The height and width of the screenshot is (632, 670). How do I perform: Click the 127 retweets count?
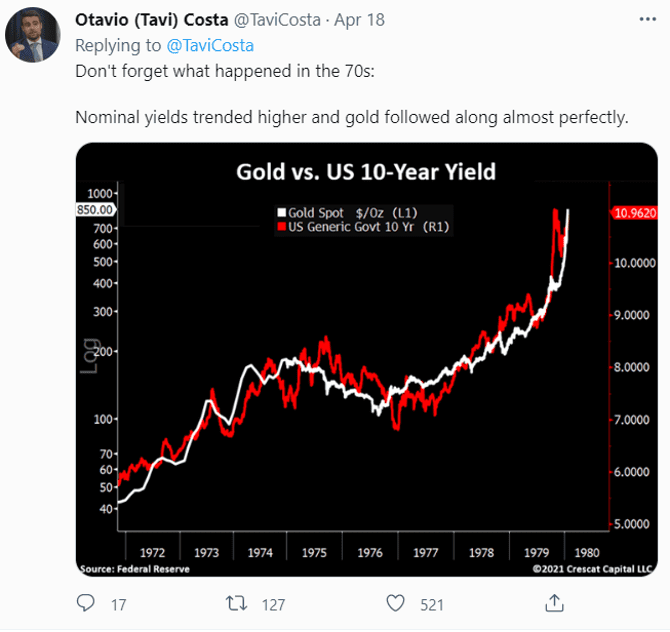pyautogui.click(x=273, y=604)
